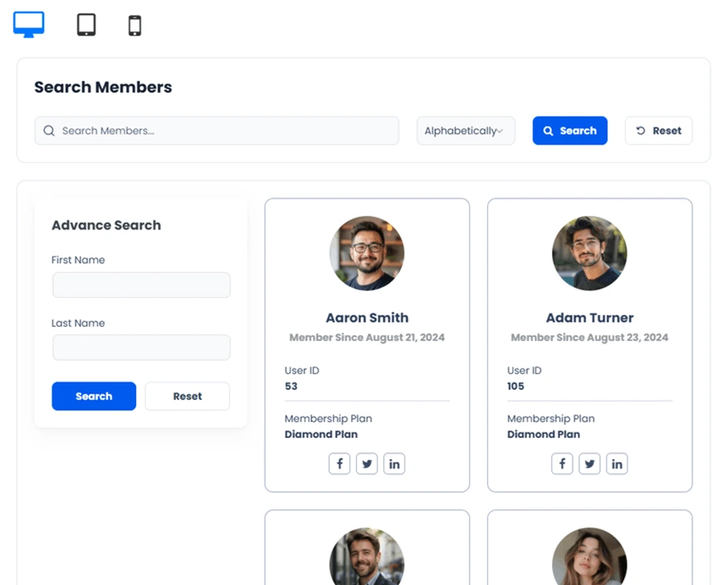Click Reset in Advance Search panel
The width and height of the screenshot is (728, 585).
point(188,396)
